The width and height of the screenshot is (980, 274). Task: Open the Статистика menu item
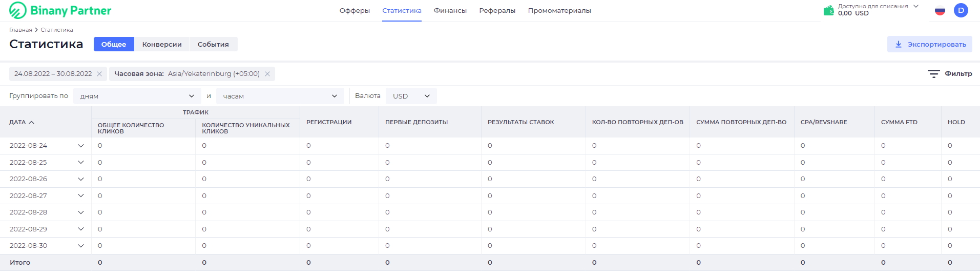[x=402, y=10]
